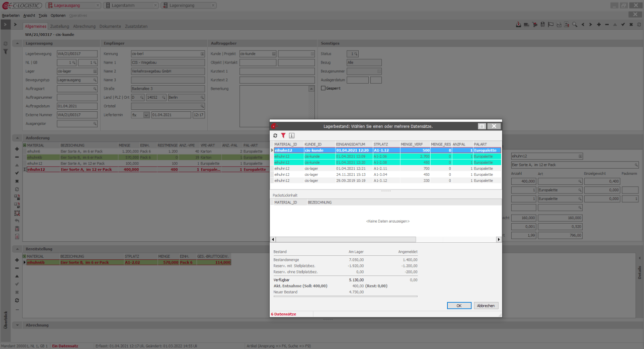Image resolution: width=644 pixels, height=349 pixels.
Task: Open the Ansicht menu
Action: point(29,16)
